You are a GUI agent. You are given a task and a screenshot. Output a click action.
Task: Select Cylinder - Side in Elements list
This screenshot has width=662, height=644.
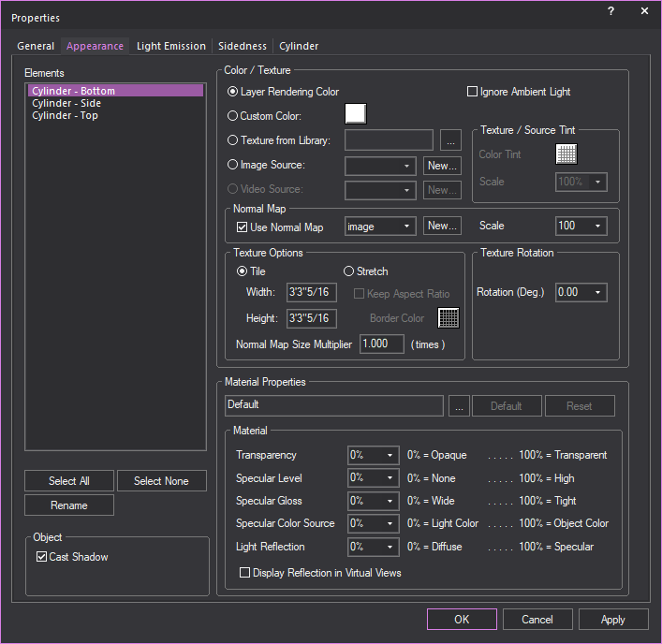point(66,103)
